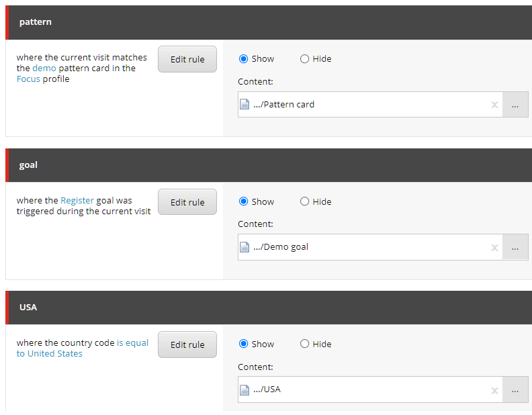Click Edit rule button for pattern condition
Screen dimensions: 532x415
(x=187, y=59)
